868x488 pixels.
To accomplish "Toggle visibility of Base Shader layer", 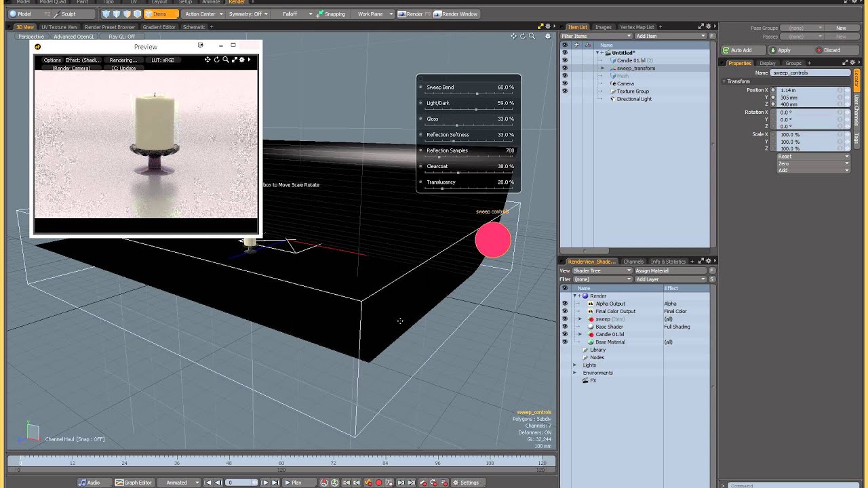I will (x=564, y=327).
